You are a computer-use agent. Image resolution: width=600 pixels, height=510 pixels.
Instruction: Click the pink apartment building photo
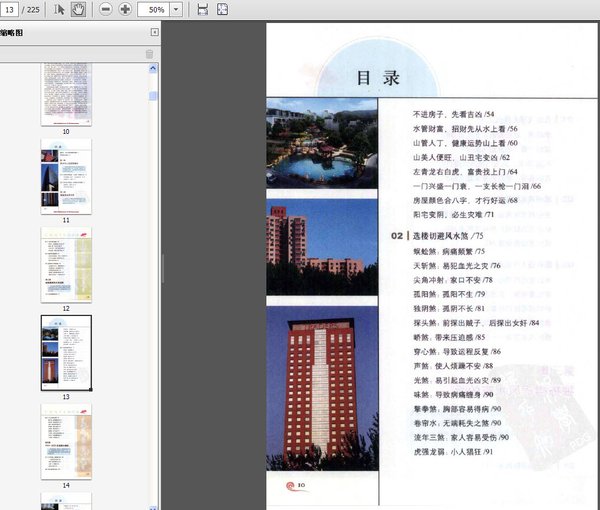click(x=322, y=247)
